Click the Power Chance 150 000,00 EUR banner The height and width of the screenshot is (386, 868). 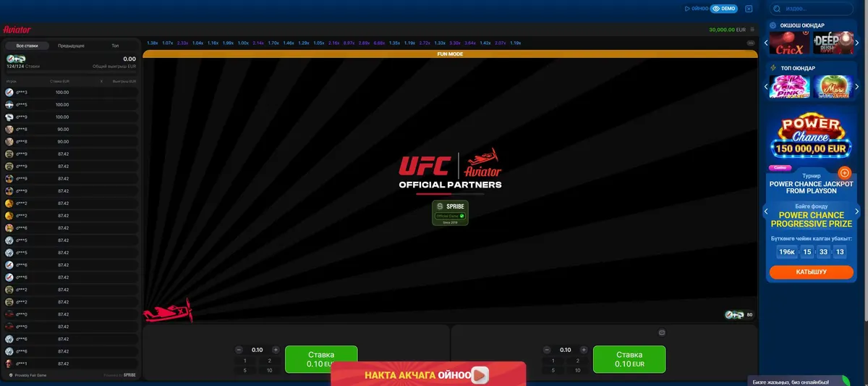point(811,135)
